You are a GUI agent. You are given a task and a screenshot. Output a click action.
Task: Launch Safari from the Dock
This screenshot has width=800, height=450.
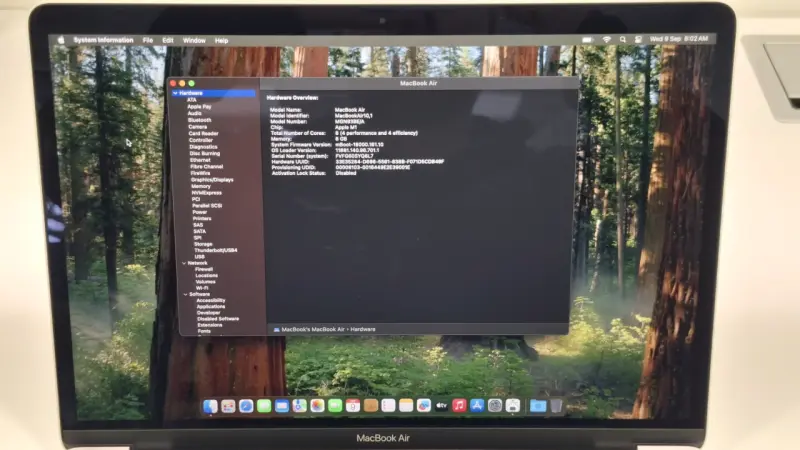coord(246,406)
